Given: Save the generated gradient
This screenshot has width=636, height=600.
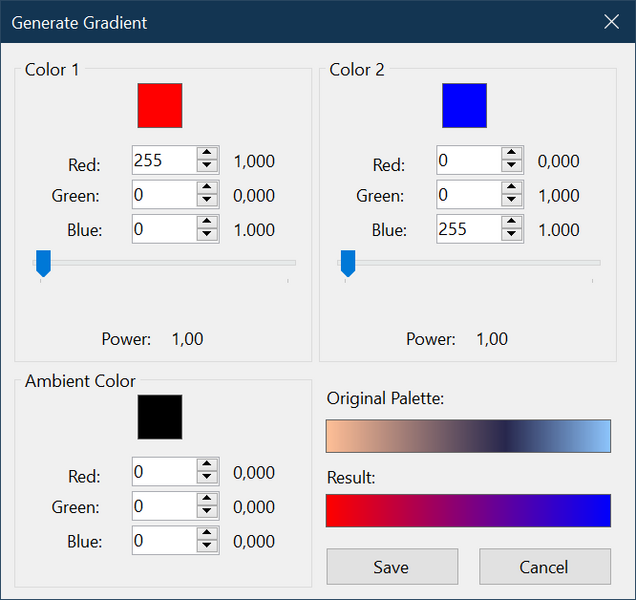Looking at the screenshot, I should coord(392,567).
